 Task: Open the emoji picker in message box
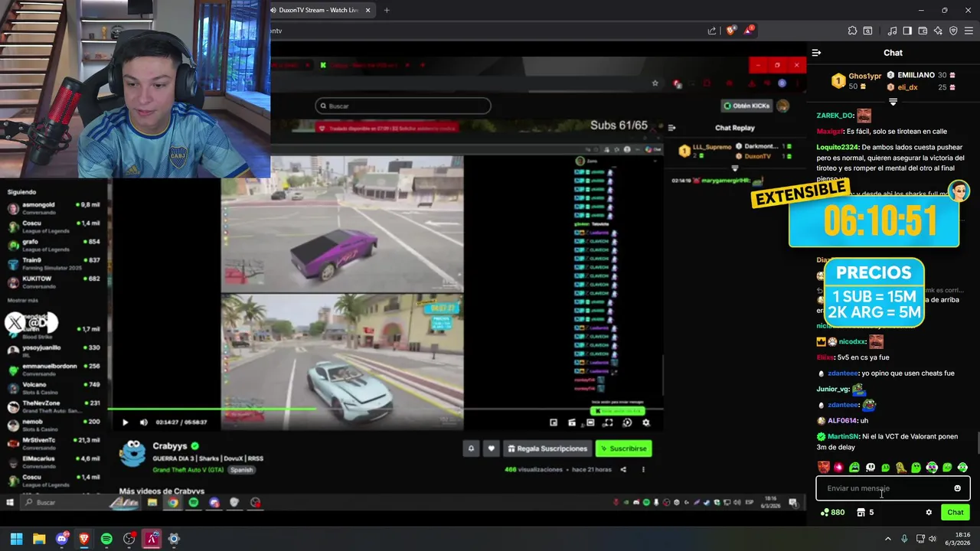point(957,488)
